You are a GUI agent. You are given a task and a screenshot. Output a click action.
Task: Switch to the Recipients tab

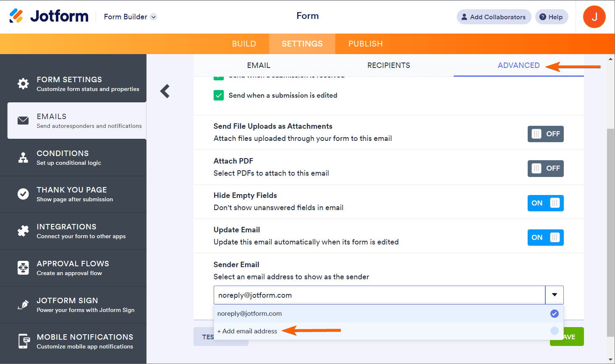[388, 65]
